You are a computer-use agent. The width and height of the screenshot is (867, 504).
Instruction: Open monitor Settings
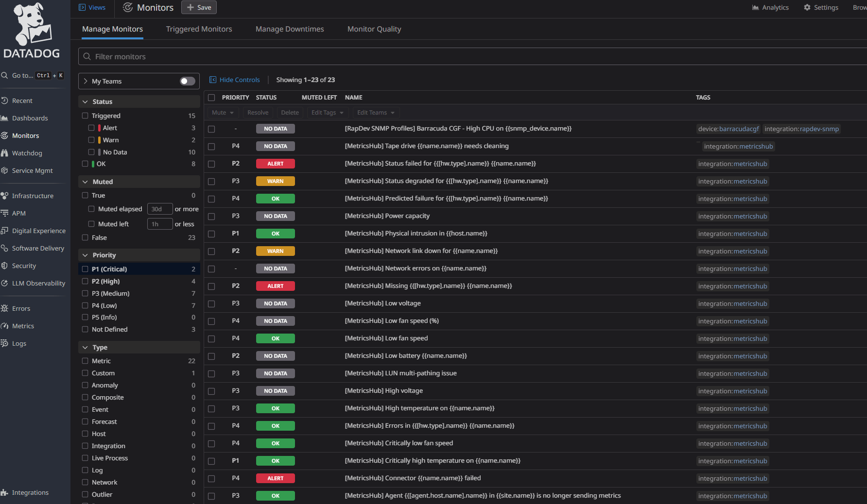point(821,7)
